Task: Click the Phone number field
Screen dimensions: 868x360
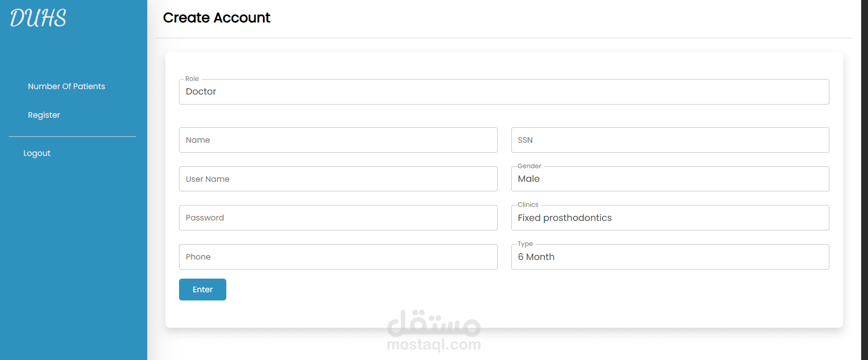Action: tap(338, 257)
